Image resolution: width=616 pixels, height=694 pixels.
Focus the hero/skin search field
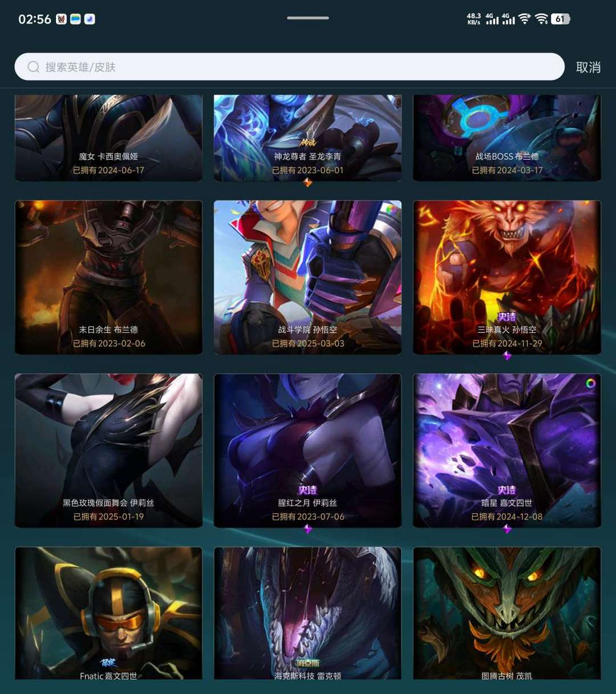pyautogui.click(x=289, y=67)
